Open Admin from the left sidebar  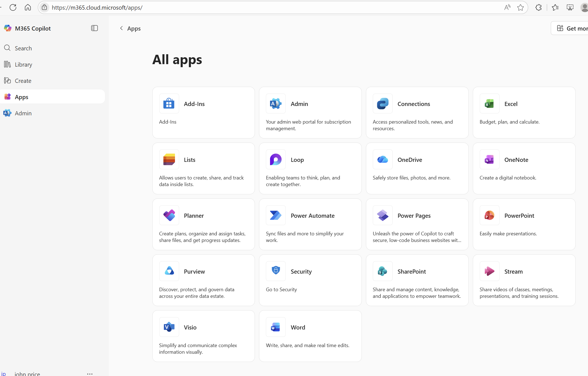[23, 113]
